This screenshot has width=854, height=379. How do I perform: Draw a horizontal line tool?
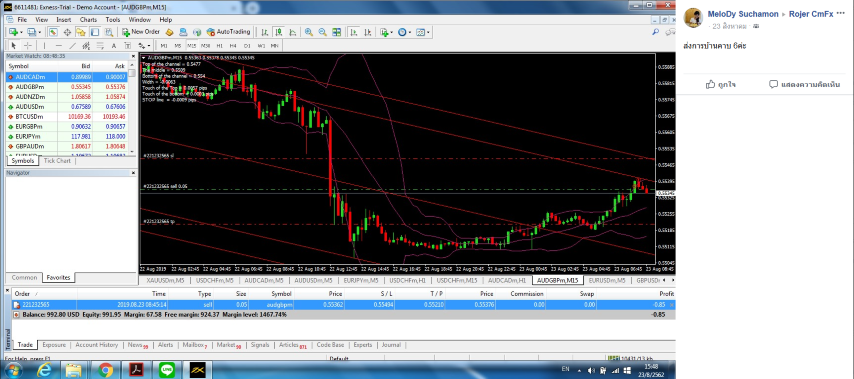pyautogui.click(x=58, y=46)
